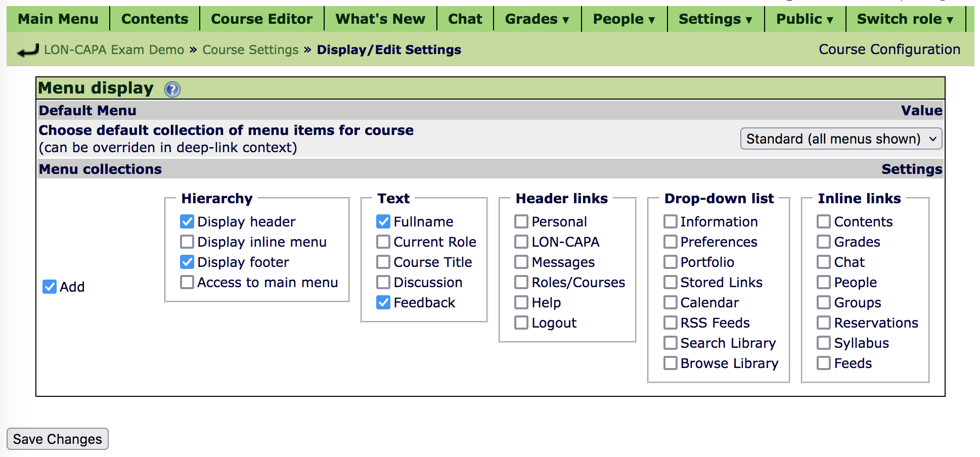Click the Save Changes button

[x=58, y=439]
